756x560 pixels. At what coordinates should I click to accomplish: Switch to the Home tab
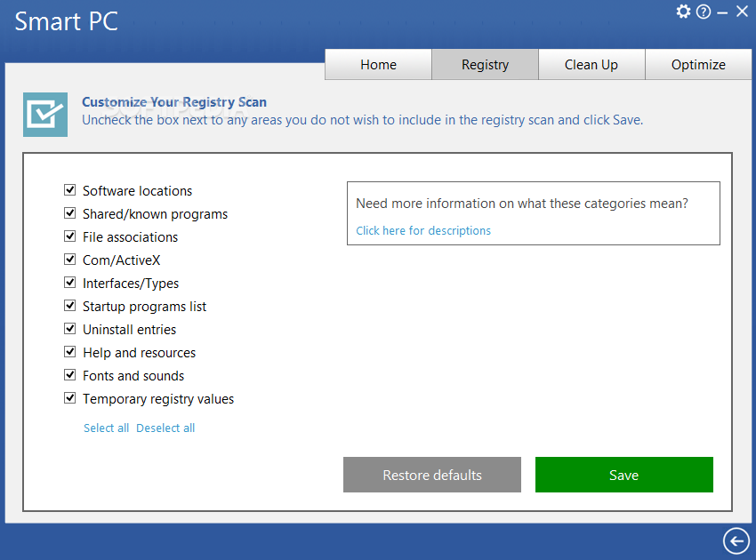pos(379,65)
